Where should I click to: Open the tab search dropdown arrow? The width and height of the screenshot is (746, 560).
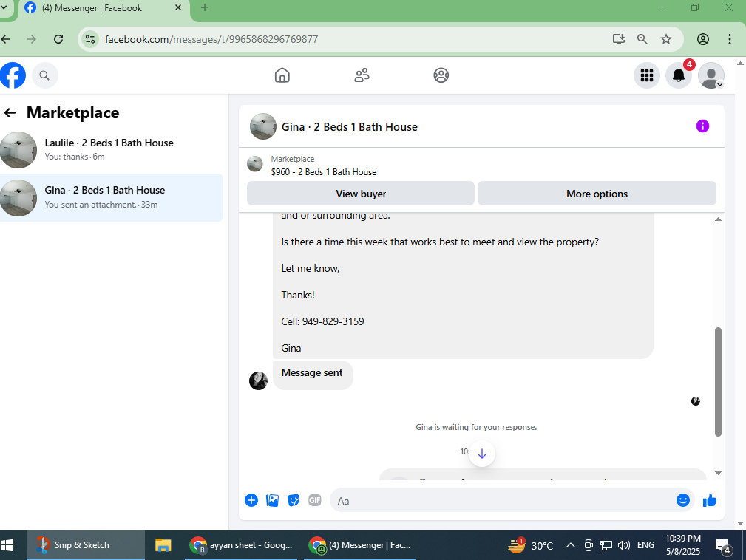tap(4, 7)
